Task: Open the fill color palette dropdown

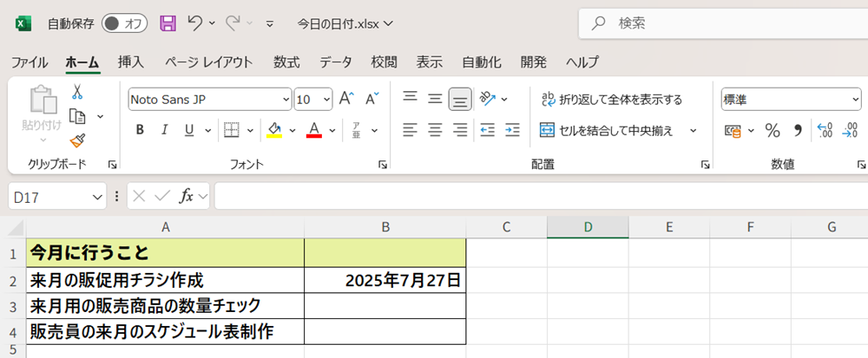Action: tap(293, 130)
